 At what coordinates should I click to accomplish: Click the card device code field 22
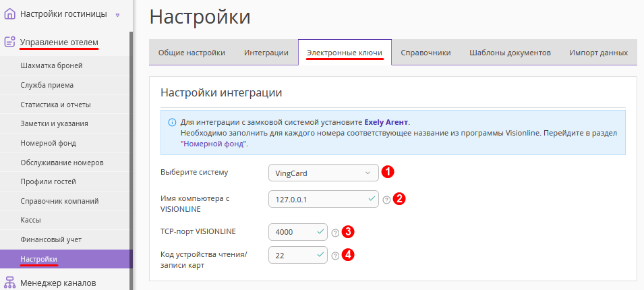tap(298, 255)
